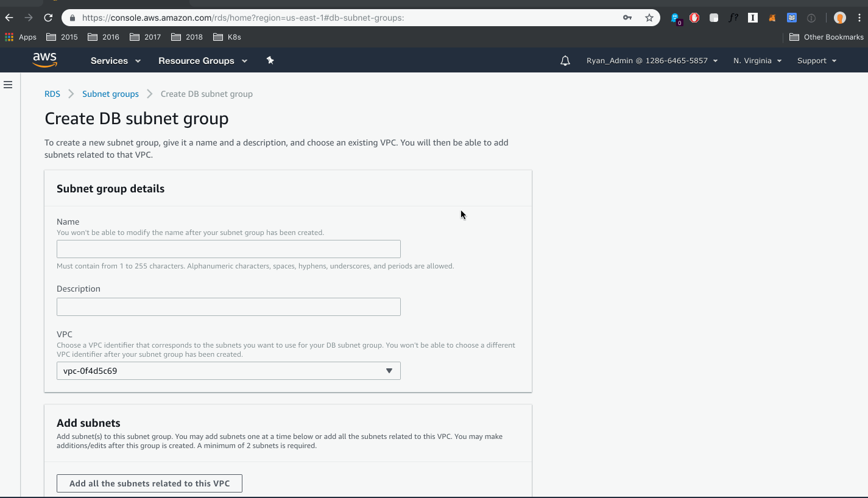Image resolution: width=868 pixels, height=498 pixels.
Task: Open the Apps launcher on the bookmarks bar
Action: 9,37
